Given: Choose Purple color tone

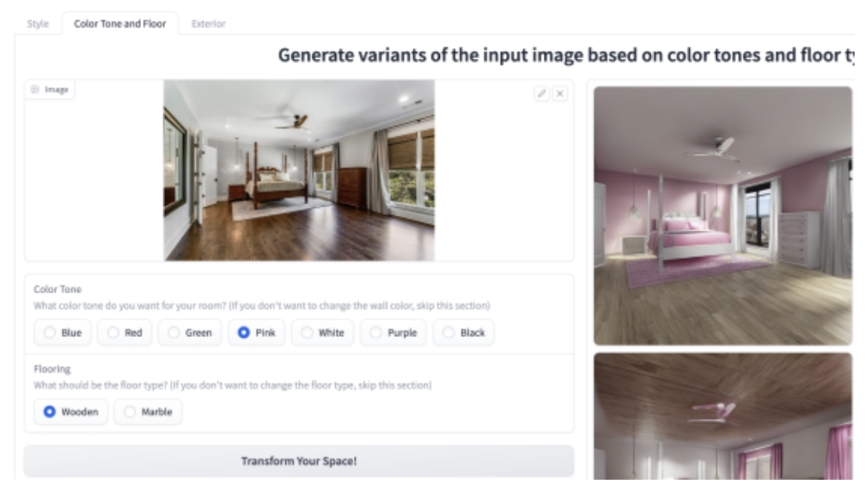Looking at the screenshot, I should click(393, 332).
